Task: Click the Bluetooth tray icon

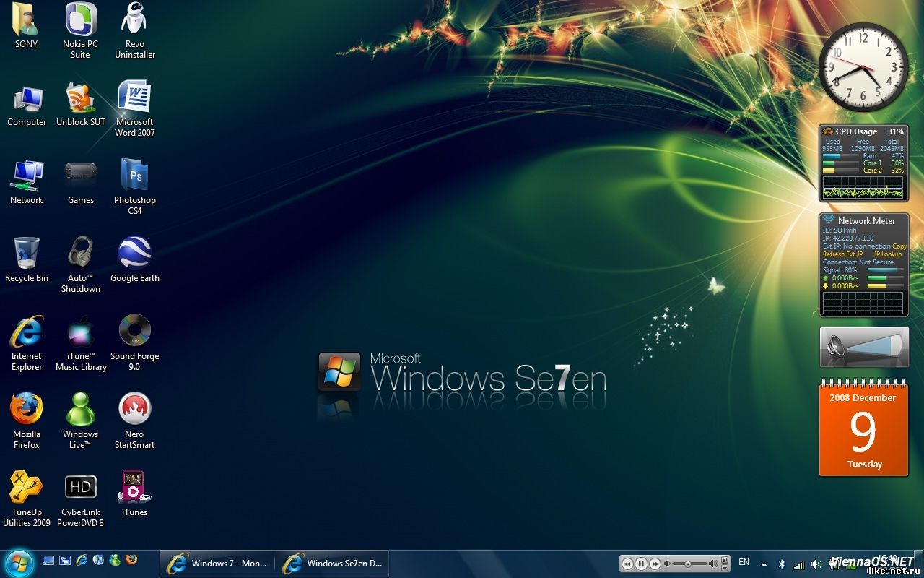Action: coord(781,564)
